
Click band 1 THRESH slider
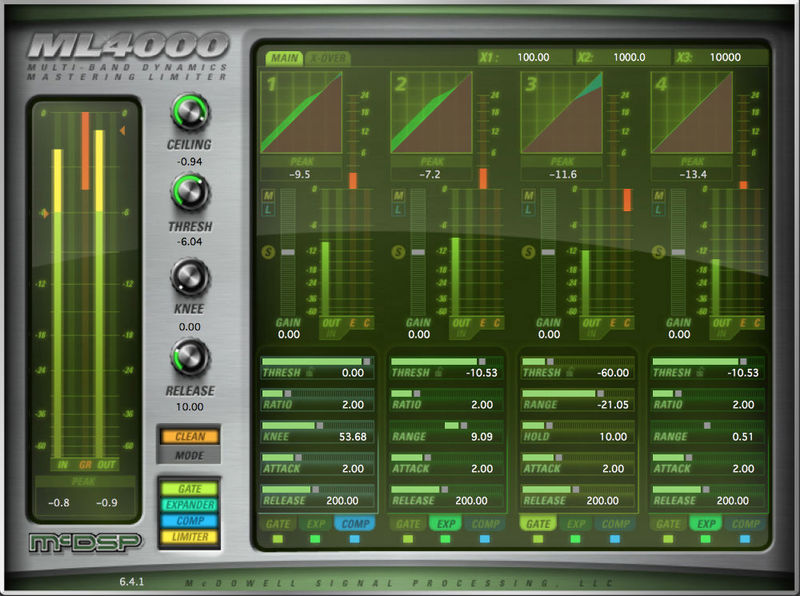click(x=317, y=361)
